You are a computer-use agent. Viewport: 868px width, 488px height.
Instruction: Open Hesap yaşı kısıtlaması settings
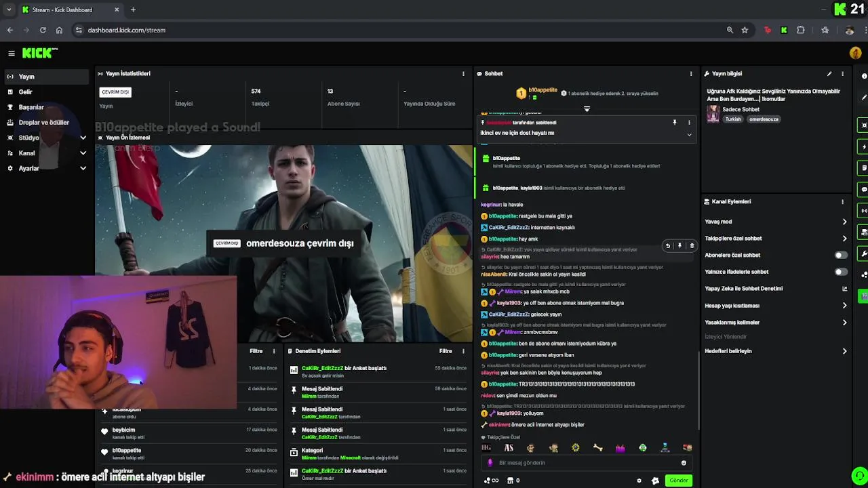click(776, 306)
